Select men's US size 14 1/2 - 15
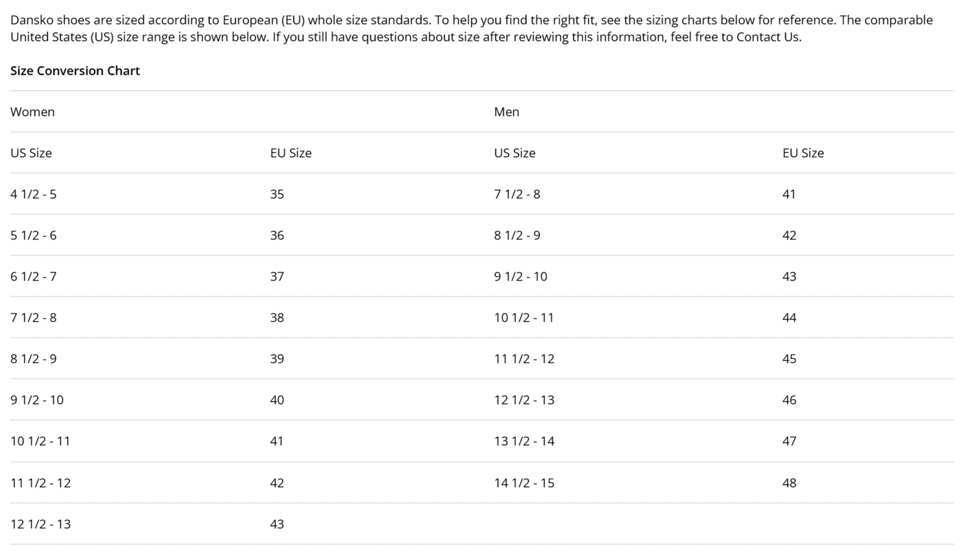This screenshot has height=560, width=963. 524,483
